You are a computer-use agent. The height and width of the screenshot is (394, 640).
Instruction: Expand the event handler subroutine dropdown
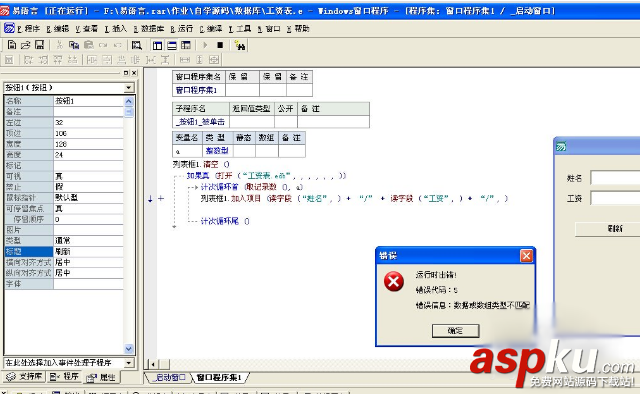[x=129, y=363]
